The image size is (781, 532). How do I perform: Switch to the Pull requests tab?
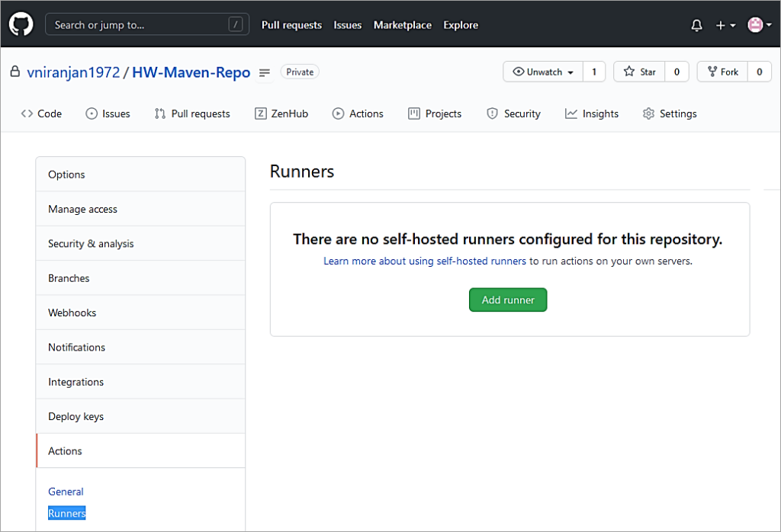pyautogui.click(x=192, y=113)
